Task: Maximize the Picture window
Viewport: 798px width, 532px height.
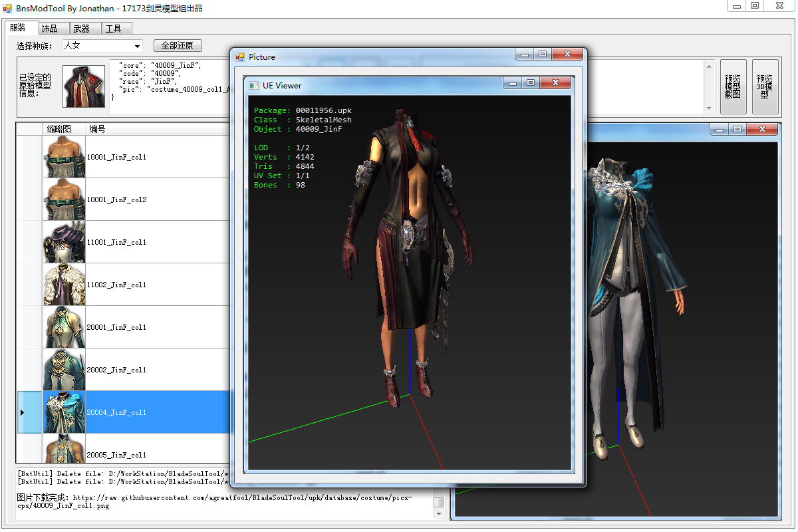Action: (x=543, y=55)
